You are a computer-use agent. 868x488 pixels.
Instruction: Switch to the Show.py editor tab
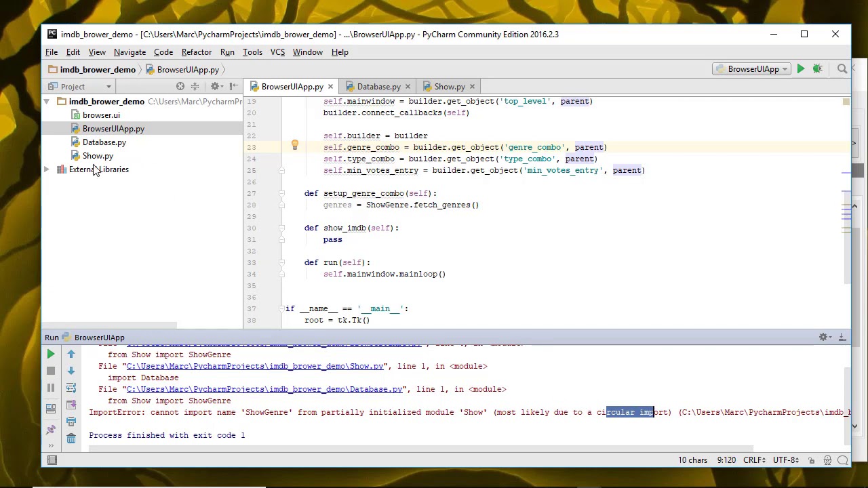[449, 87]
